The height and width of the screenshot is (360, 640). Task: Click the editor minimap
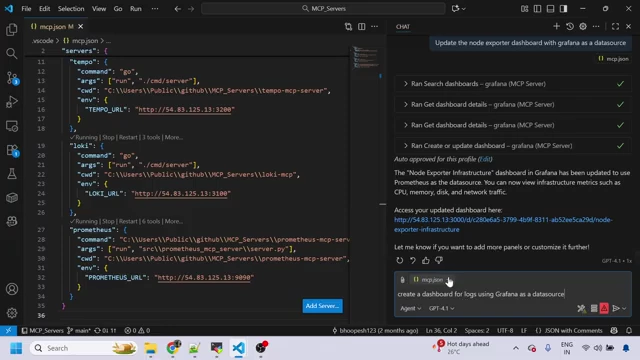(x=366, y=57)
